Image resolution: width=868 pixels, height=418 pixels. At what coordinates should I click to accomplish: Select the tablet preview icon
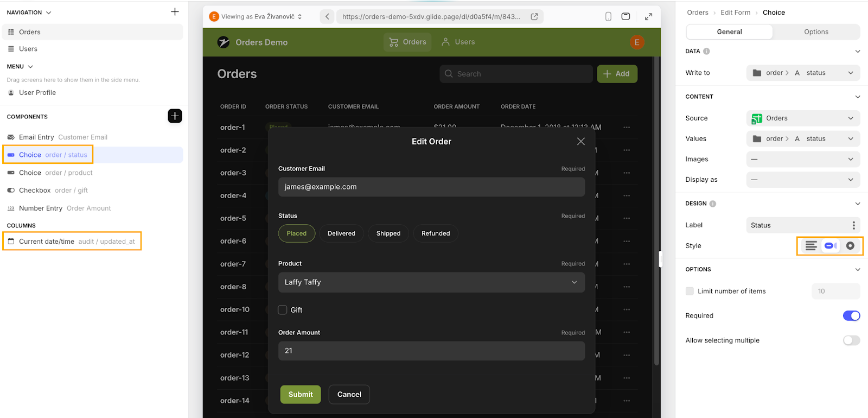[x=626, y=16]
